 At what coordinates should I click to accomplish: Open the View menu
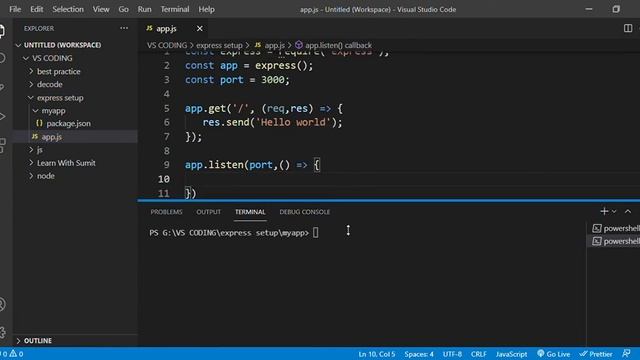coord(101,9)
